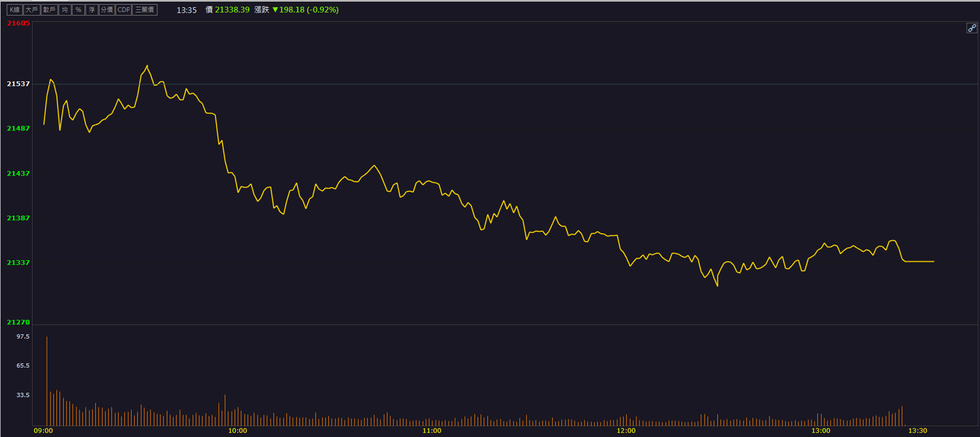Screen dimensions: 980x437
Task: Click the 21605 upper limit price label
Action: coord(18,23)
